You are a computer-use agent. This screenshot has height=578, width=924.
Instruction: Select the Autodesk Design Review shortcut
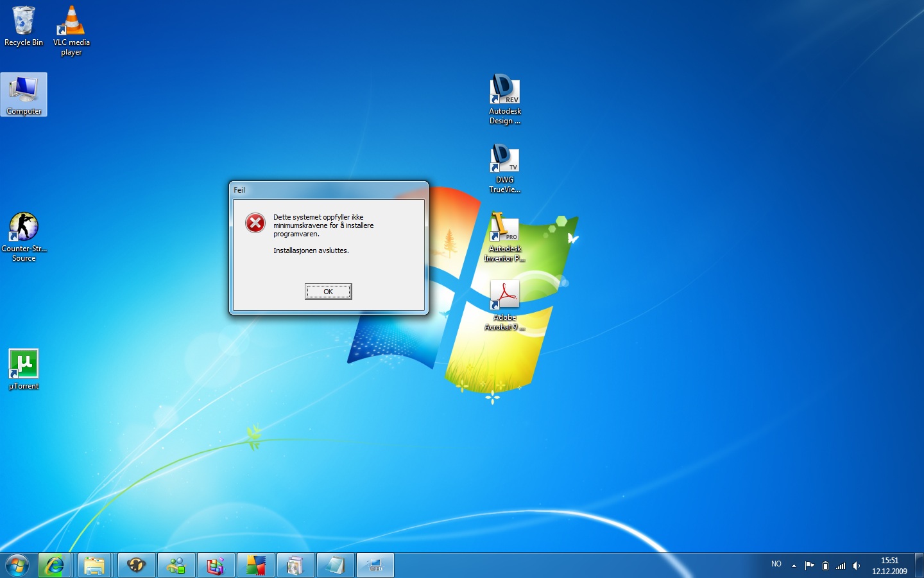click(x=505, y=100)
